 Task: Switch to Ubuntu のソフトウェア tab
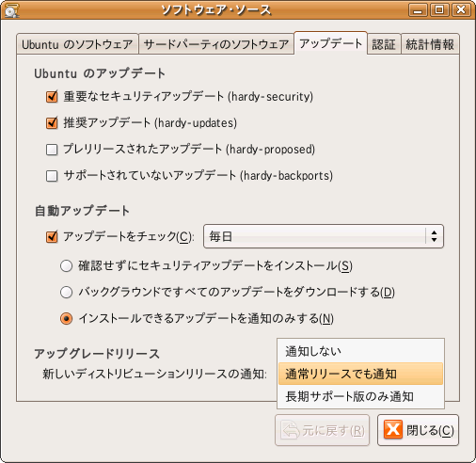(77, 44)
